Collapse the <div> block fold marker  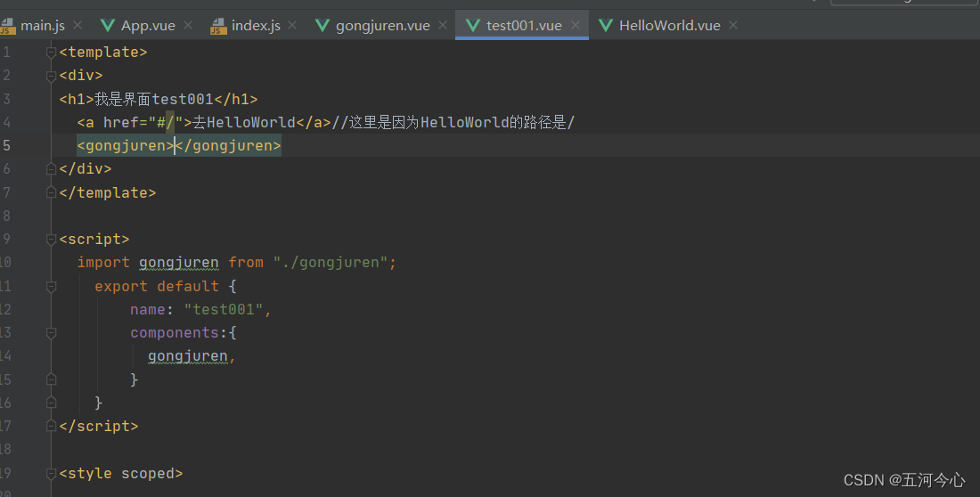(x=52, y=77)
